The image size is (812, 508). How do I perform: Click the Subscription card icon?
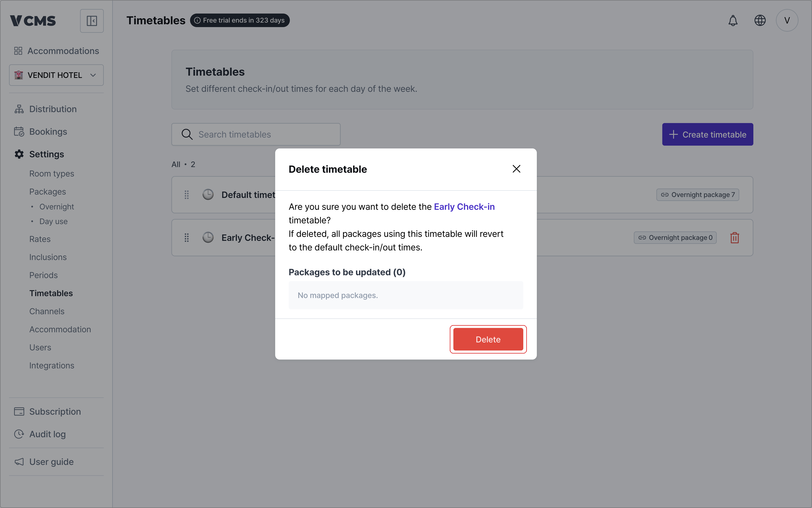pos(19,412)
